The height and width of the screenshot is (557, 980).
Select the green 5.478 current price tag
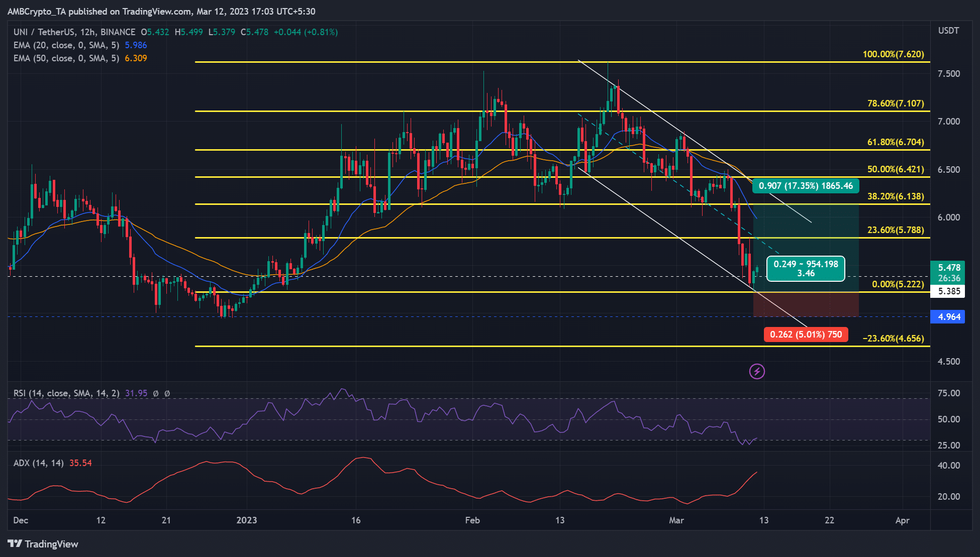949,268
